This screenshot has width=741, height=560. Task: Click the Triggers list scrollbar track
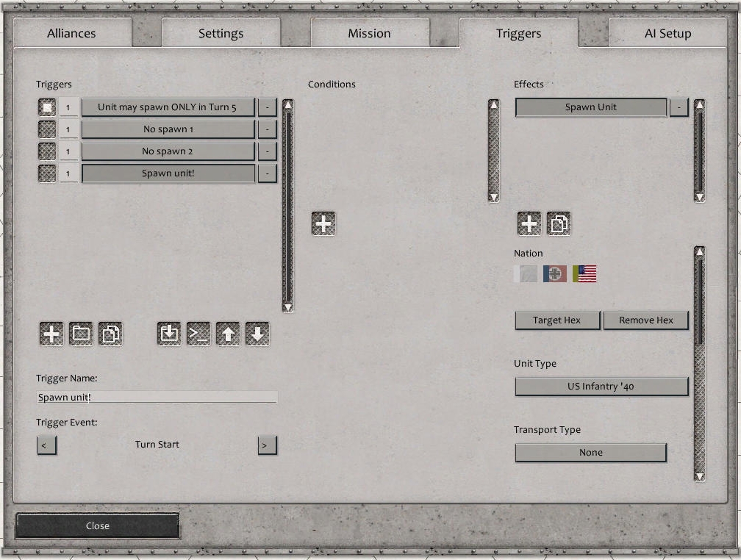coord(288,206)
